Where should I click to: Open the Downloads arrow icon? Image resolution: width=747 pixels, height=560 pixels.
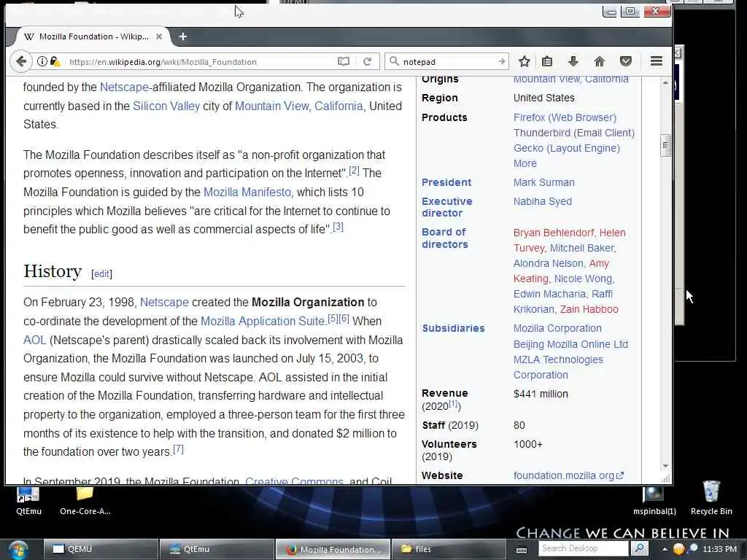coord(573,61)
